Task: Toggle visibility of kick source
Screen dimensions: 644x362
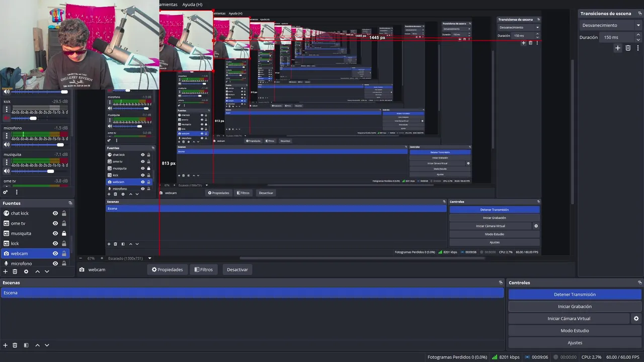Action: [x=55, y=243]
